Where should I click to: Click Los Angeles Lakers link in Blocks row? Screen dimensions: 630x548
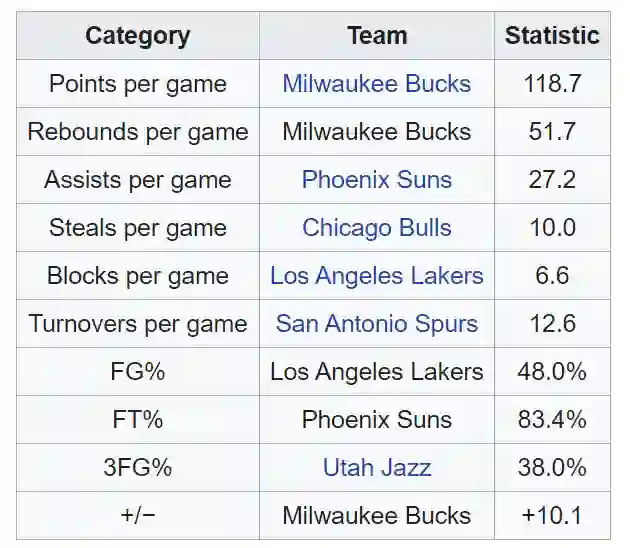376,276
